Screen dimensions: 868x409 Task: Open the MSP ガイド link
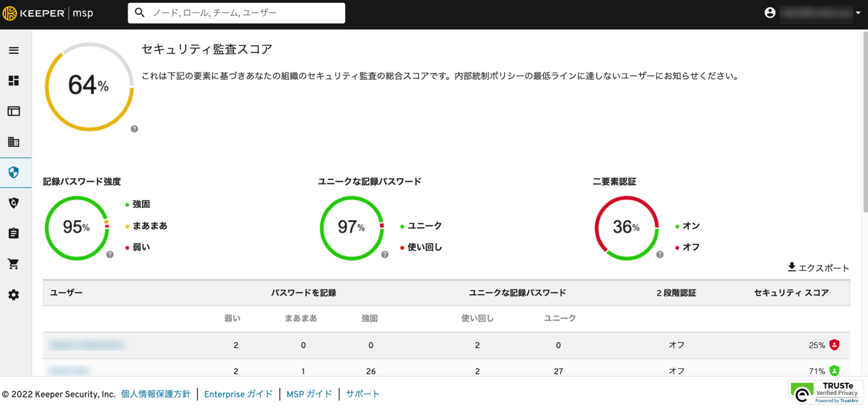pyautogui.click(x=309, y=394)
